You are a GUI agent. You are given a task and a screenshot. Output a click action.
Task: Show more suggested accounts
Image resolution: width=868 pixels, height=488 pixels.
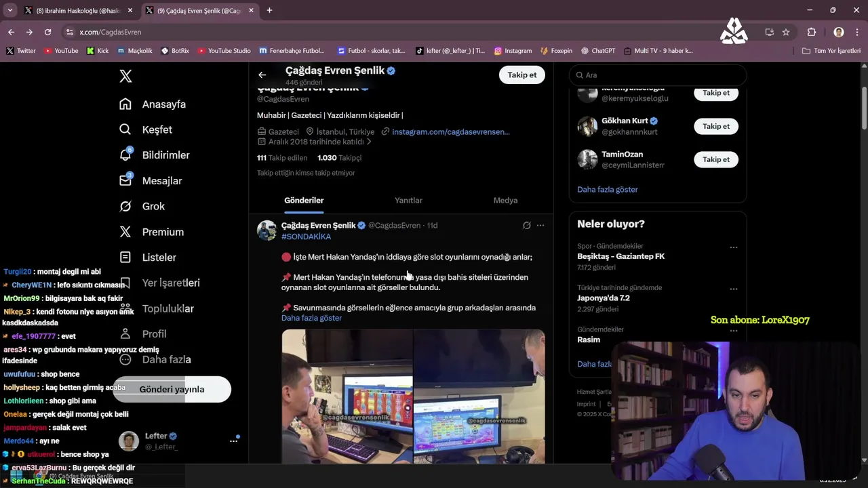point(608,190)
